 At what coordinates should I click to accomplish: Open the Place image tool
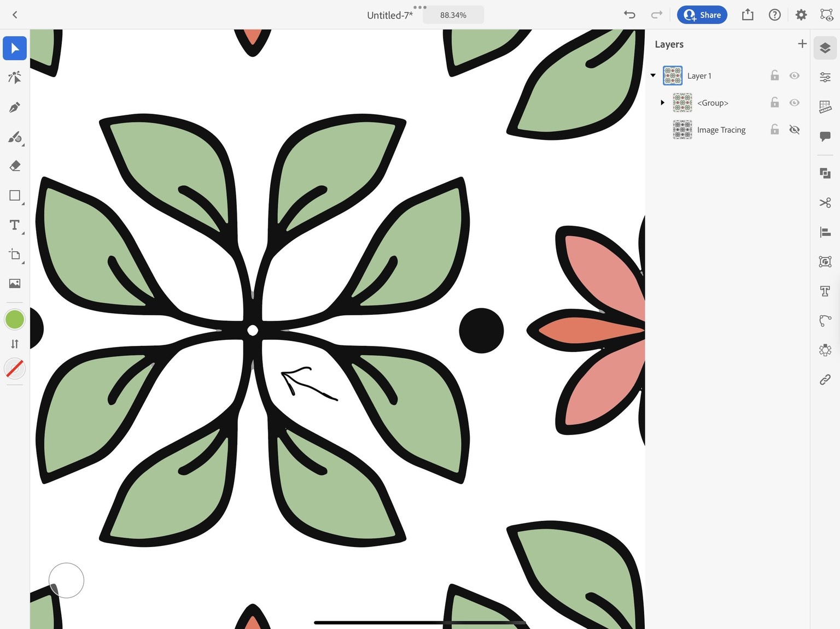click(x=15, y=284)
